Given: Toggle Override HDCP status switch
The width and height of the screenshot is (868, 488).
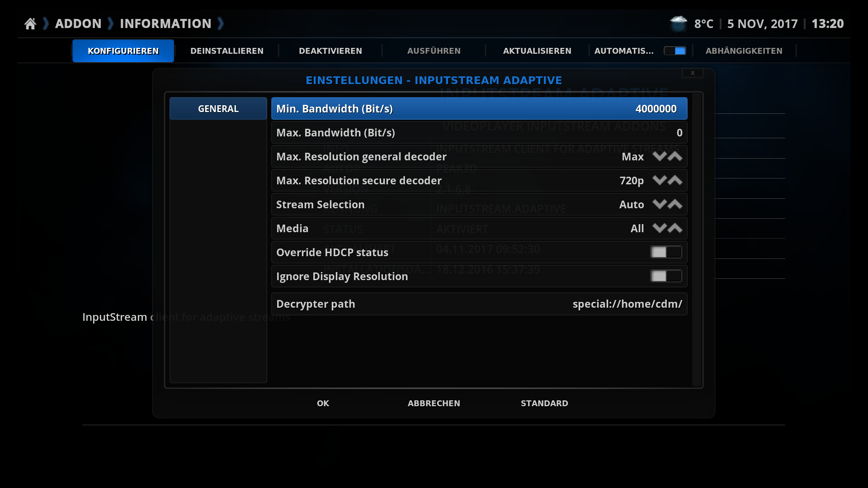Looking at the screenshot, I should pyautogui.click(x=666, y=252).
